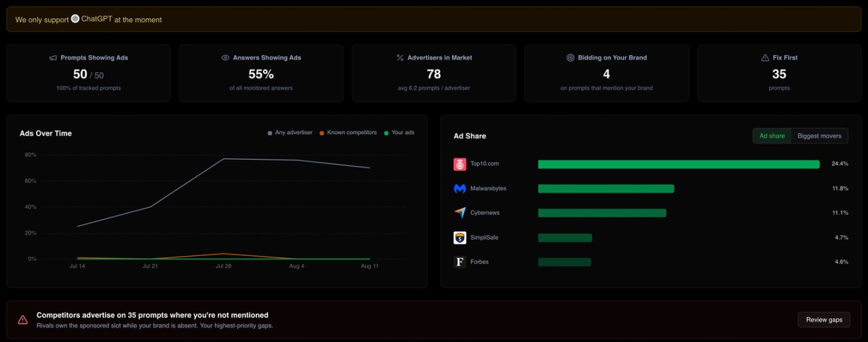Image resolution: width=868 pixels, height=342 pixels.
Task: Click the 4.7% share value for SimpliSafe
Action: [x=842, y=238]
